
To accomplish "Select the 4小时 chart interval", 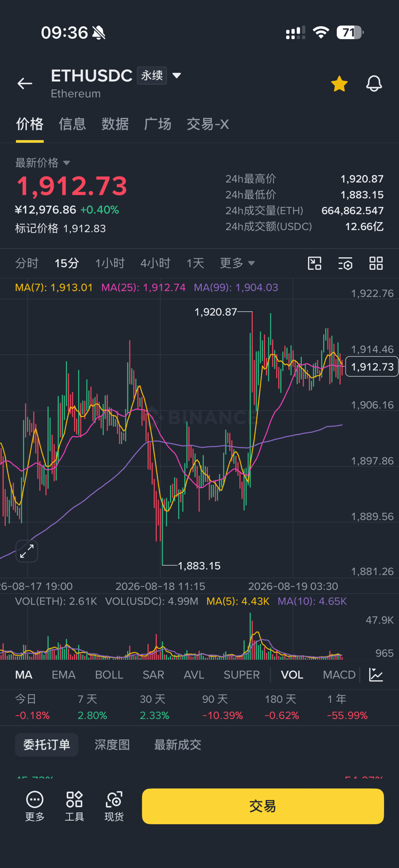I will [155, 263].
